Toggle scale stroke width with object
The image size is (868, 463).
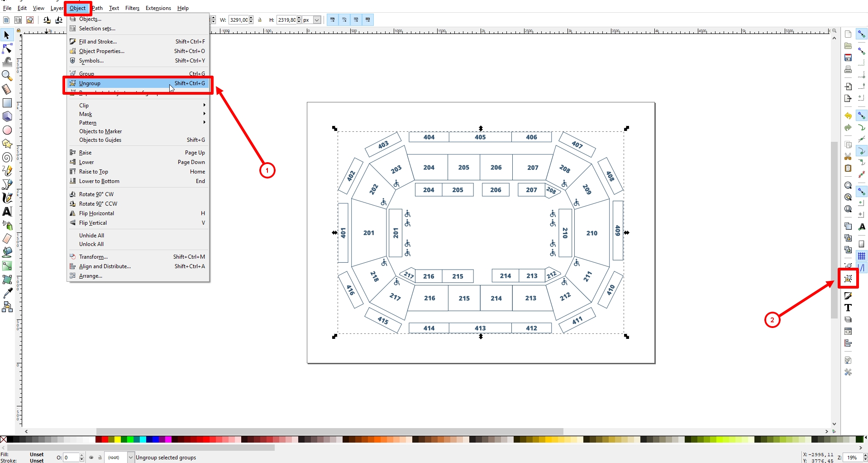click(333, 20)
